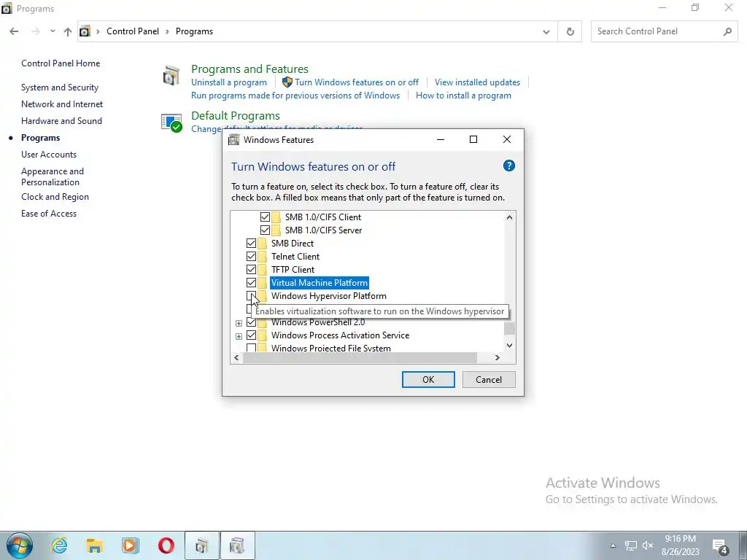Open Ease of Access category
The height and width of the screenshot is (560, 747).
(49, 214)
